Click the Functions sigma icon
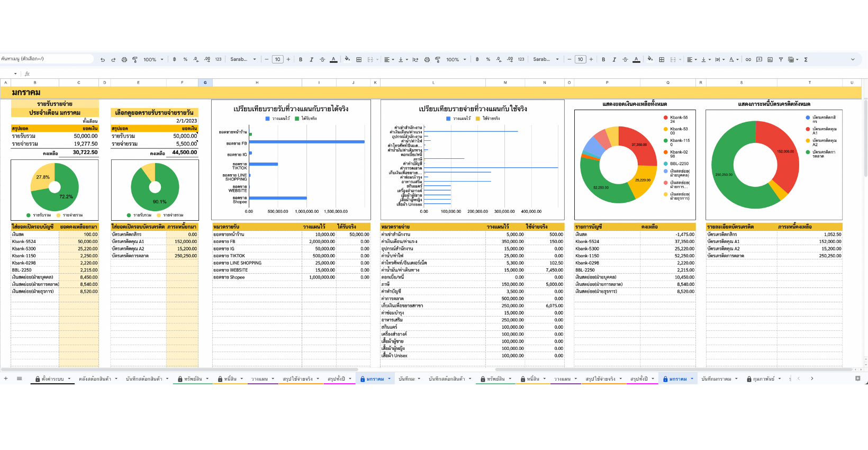Screen dimensions: 868x450 coord(806,60)
